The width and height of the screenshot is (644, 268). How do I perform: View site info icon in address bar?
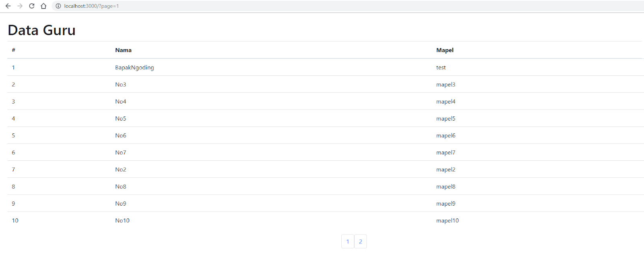(x=58, y=6)
